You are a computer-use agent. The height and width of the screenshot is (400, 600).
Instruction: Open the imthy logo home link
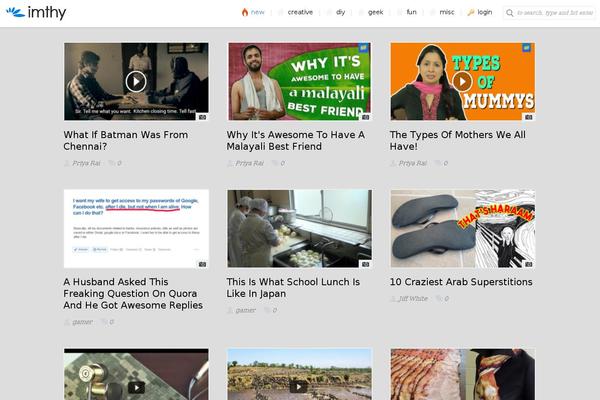pos(36,13)
